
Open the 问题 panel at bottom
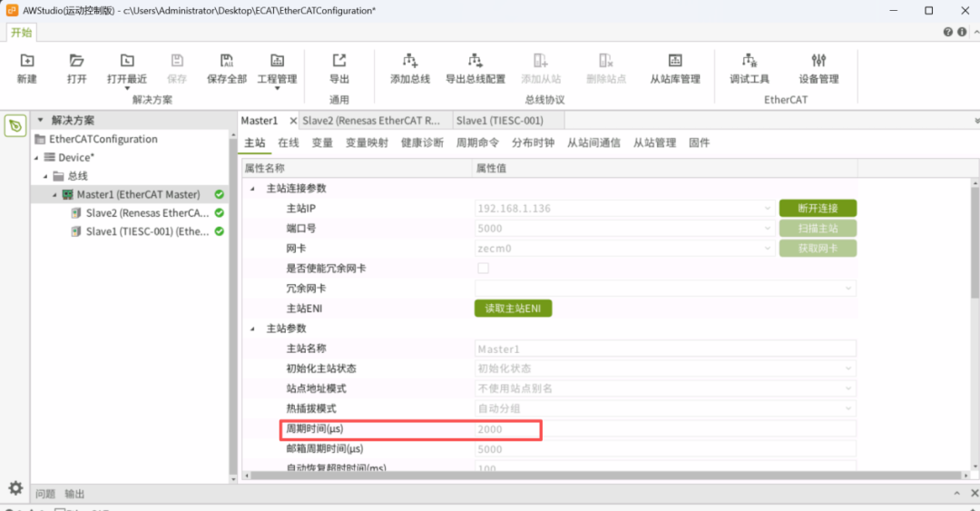tap(45, 494)
